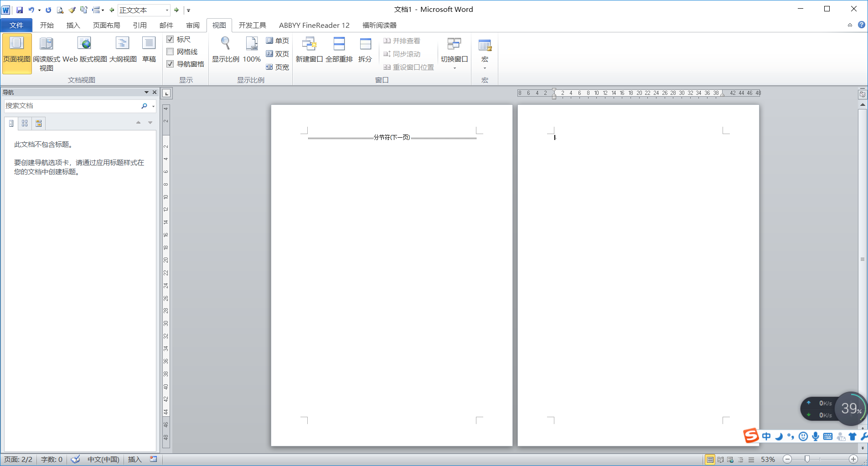Select Web layout view icon in status bar
The width and height of the screenshot is (868, 466).
click(x=730, y=460)
